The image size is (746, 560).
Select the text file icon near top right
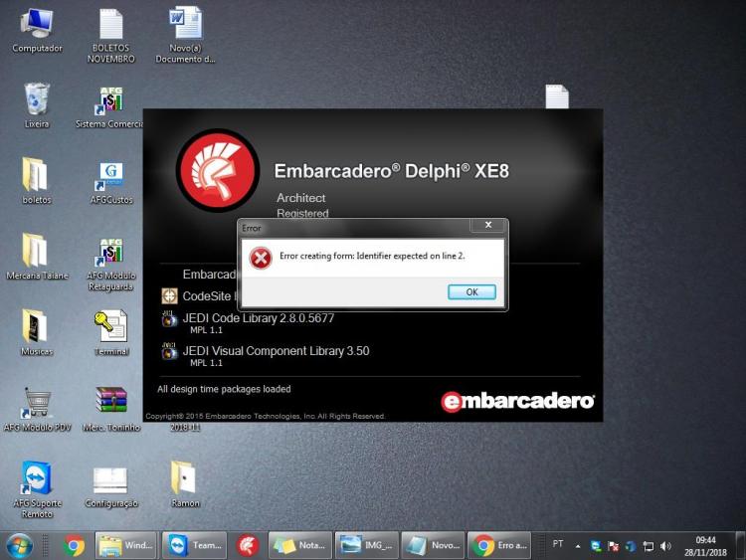tap(557, 96)
